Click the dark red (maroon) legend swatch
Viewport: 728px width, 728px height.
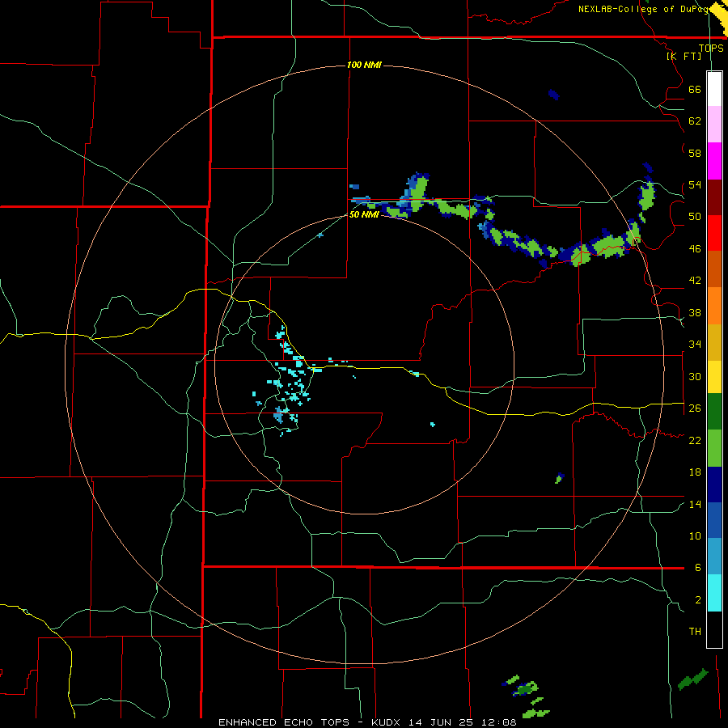(714, 197)
